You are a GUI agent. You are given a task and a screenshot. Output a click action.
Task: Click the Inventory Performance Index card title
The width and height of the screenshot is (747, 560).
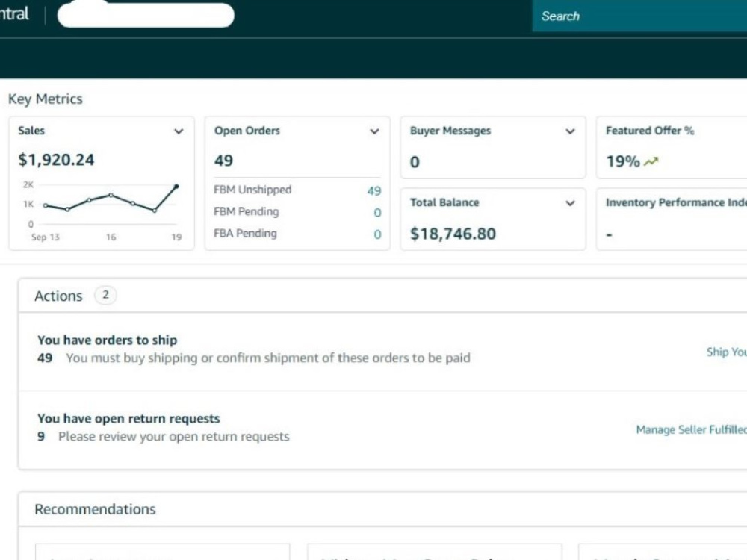tap(676, 202)
